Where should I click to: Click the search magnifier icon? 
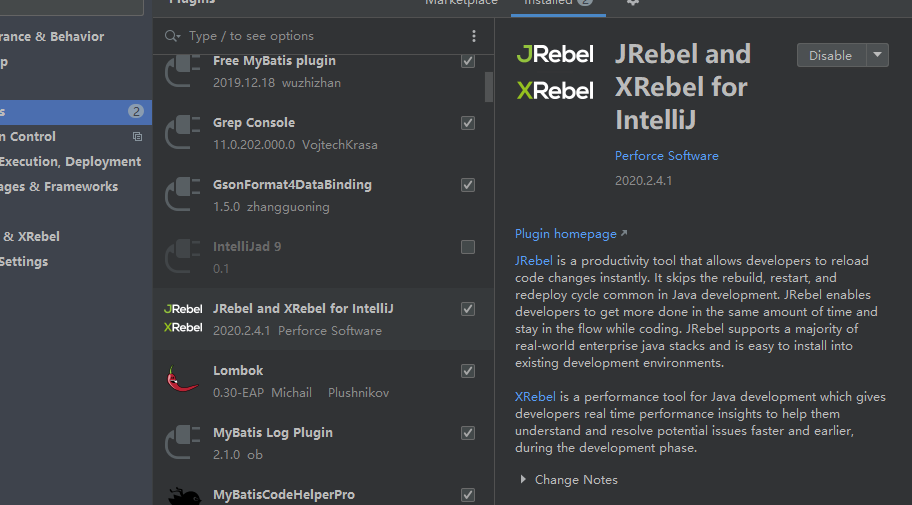(172, 36)
